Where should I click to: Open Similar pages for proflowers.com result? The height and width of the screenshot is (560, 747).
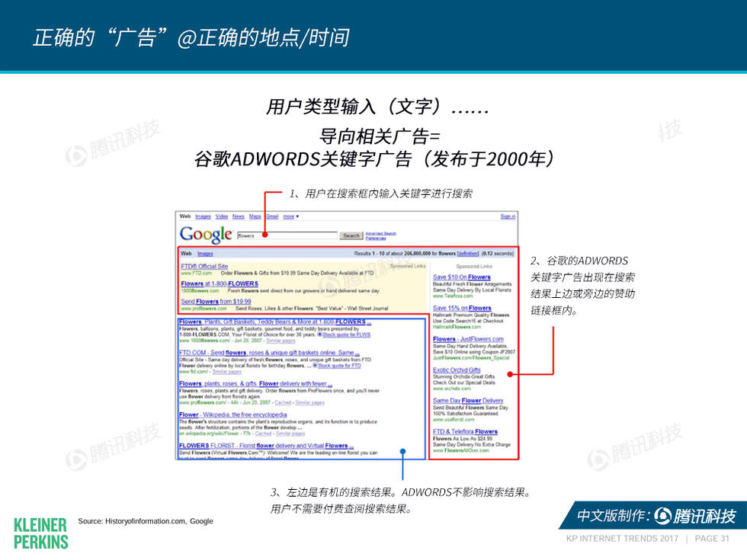click(309, 403)
